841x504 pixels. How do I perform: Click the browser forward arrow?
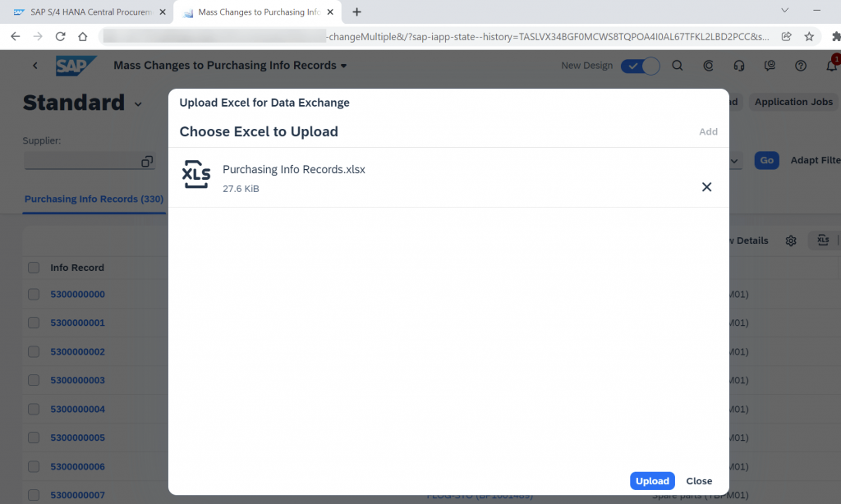pos(38,36)
